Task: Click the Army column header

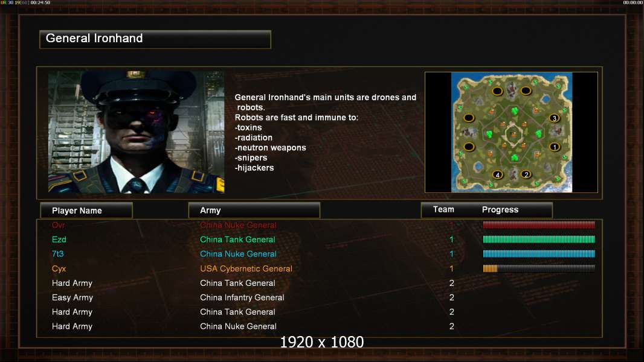Action: 254,211
